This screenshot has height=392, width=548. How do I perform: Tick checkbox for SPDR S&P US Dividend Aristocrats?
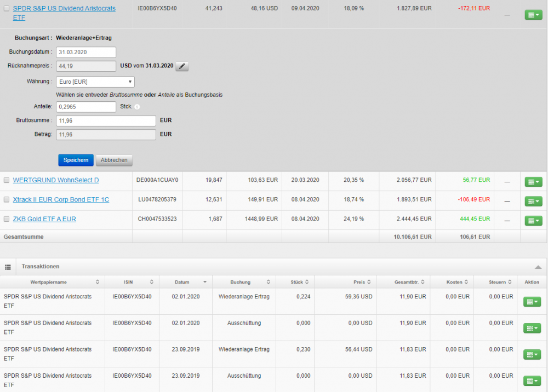pyautogui.click(x=7, y=9)
